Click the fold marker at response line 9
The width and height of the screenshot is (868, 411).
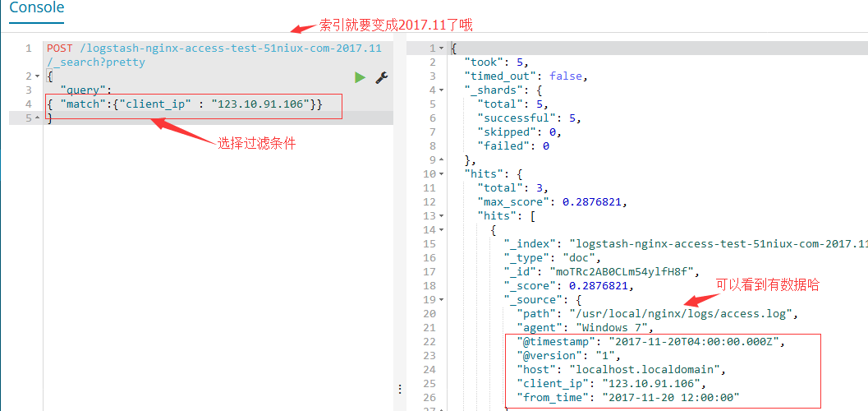pos(442,160)
